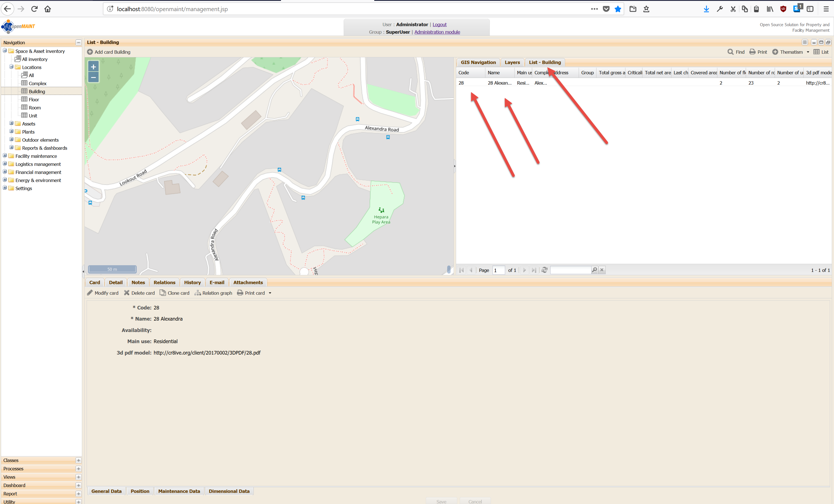Expand the Classes accordion panel
The height and width of the screenshot is (504, 834).
tap(79, 460)
